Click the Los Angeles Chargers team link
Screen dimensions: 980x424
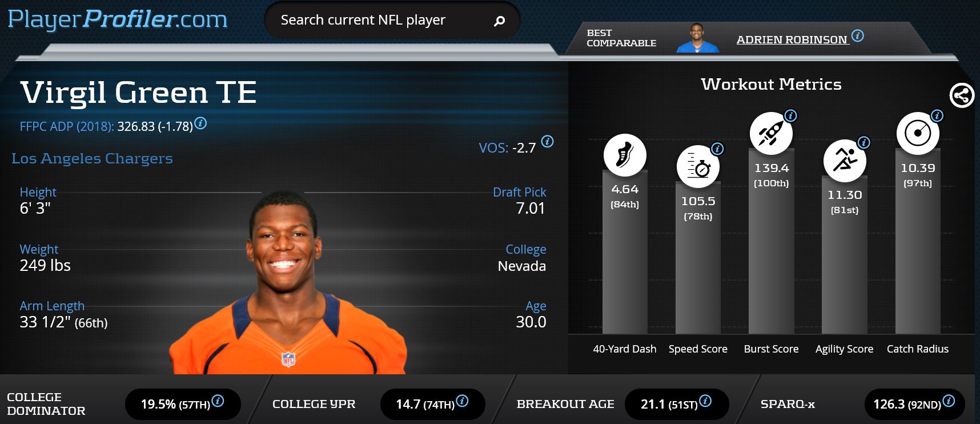pos(92,158)
